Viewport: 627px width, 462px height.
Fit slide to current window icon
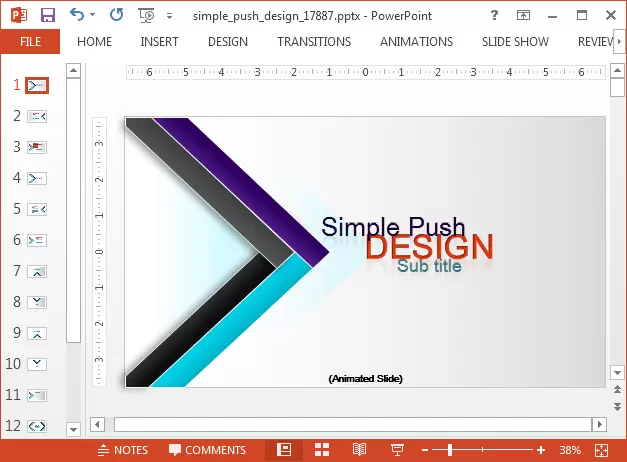[601, 450]
